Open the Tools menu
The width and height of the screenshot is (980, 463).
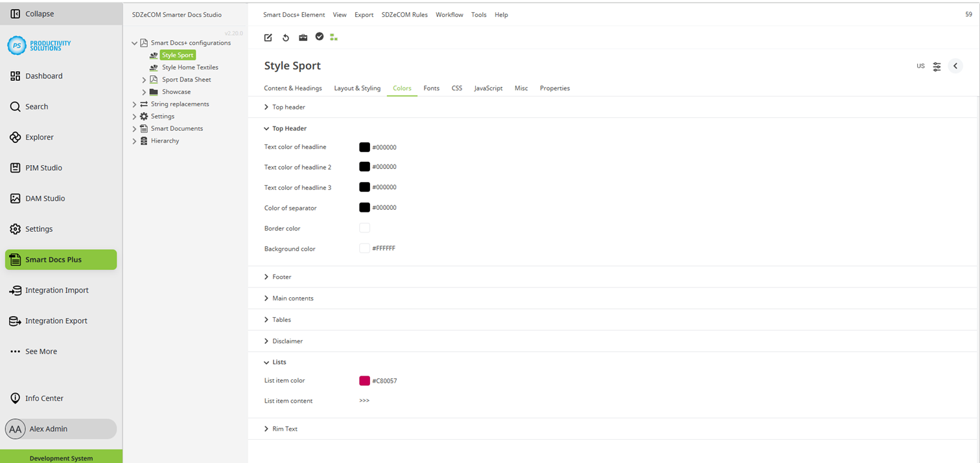pos(479,14)
